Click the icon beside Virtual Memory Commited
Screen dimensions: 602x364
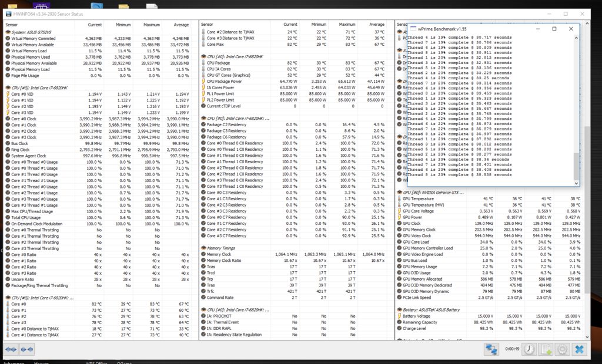8,38
